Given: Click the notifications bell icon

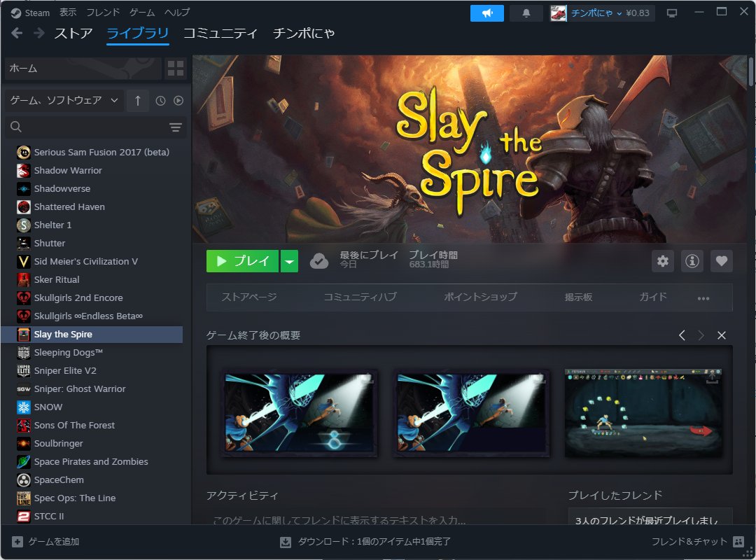Looking at the screenshot, I should tap(526, 13).
